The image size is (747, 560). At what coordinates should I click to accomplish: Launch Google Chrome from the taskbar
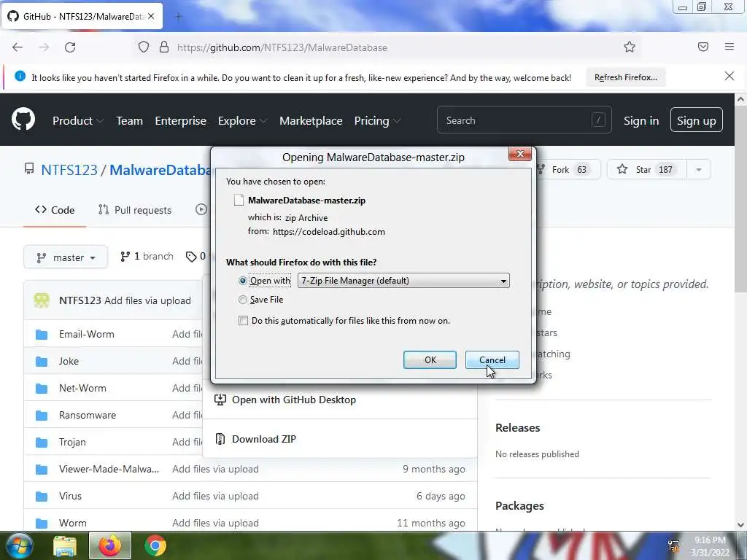tap(155, 545)
